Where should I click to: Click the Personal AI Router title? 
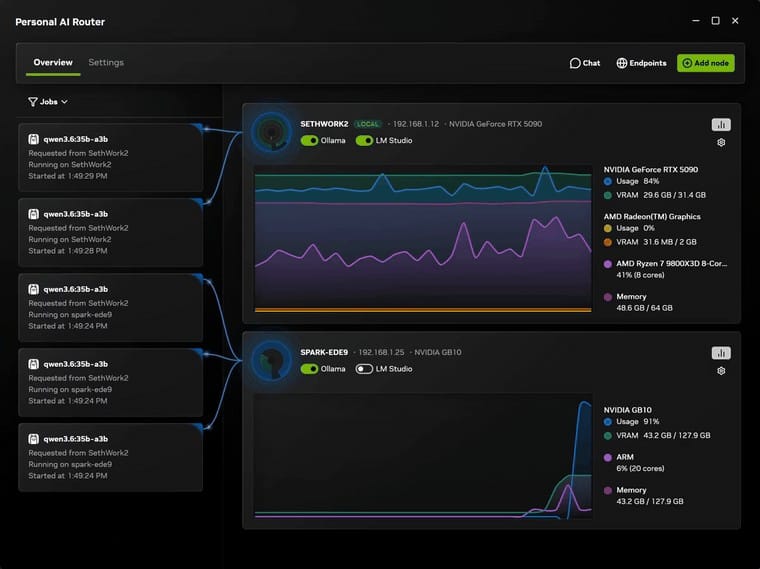(x=60, y=22)
